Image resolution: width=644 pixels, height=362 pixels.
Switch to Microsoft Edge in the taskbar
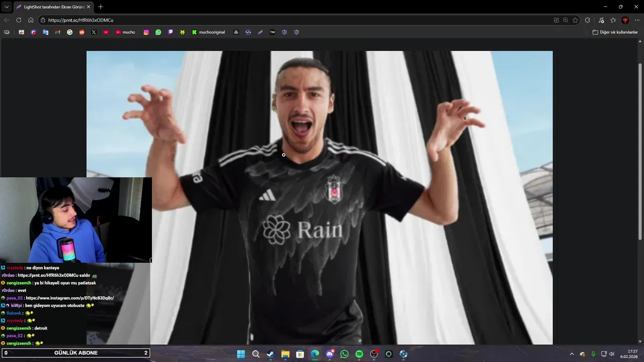(315, 354)
